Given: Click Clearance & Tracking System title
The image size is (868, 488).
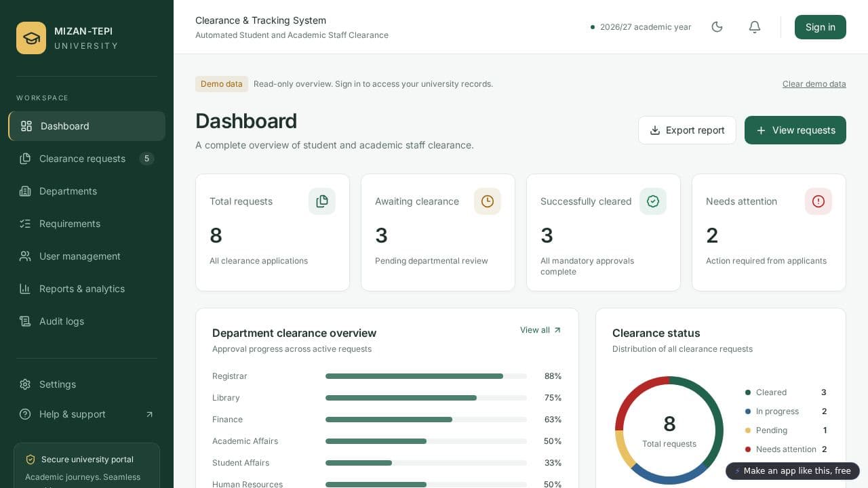Looking at the screenshot, I should pyautogui.click(x=261, y=20).
